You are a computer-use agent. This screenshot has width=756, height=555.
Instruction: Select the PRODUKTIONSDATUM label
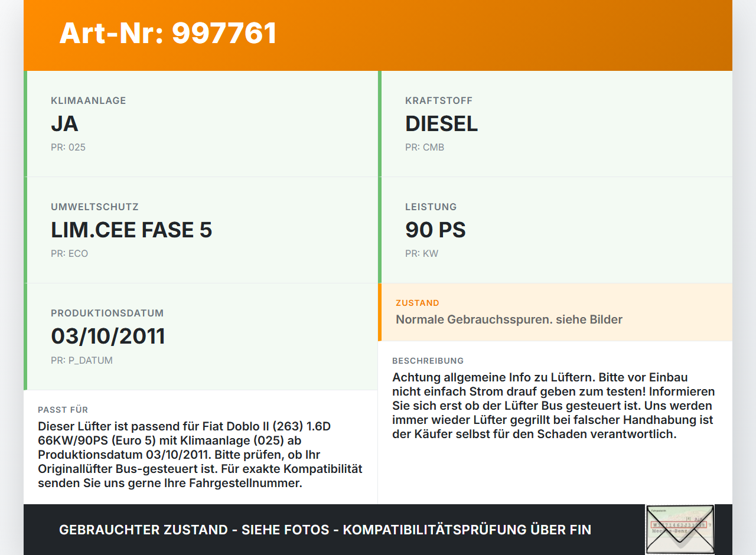click(107, 313)
